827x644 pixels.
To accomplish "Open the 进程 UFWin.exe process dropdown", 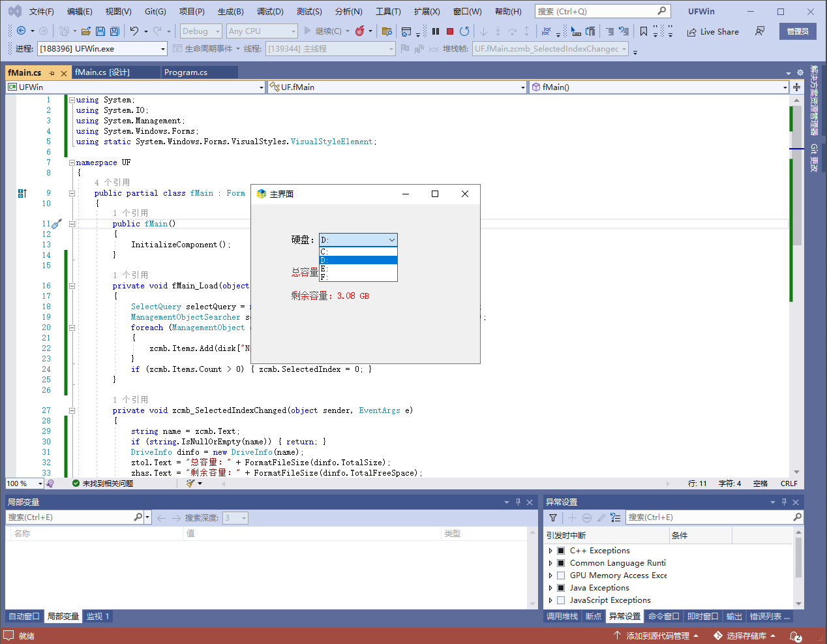I will click(102, 48).
